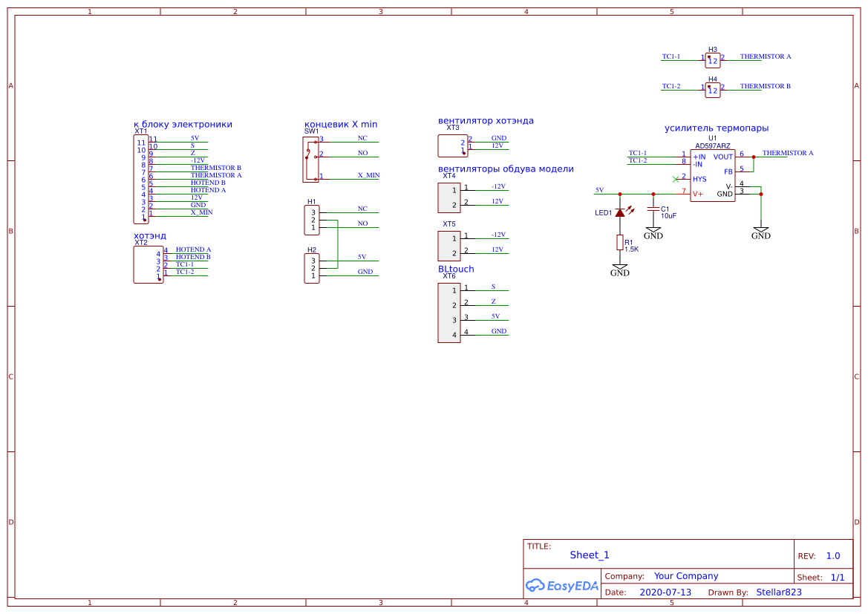Select the THERMISTOR A net label at VOUT

click(x=788, y=153)
